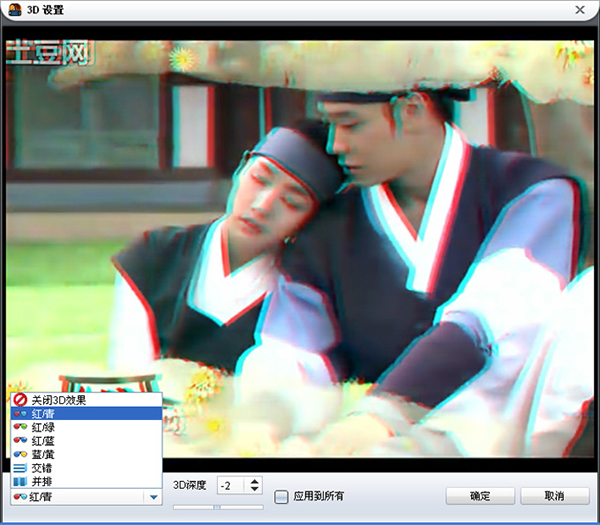600x525 pixels.
Task: Click the side-by-side icon beside 并排
Action: click(20, 481)
